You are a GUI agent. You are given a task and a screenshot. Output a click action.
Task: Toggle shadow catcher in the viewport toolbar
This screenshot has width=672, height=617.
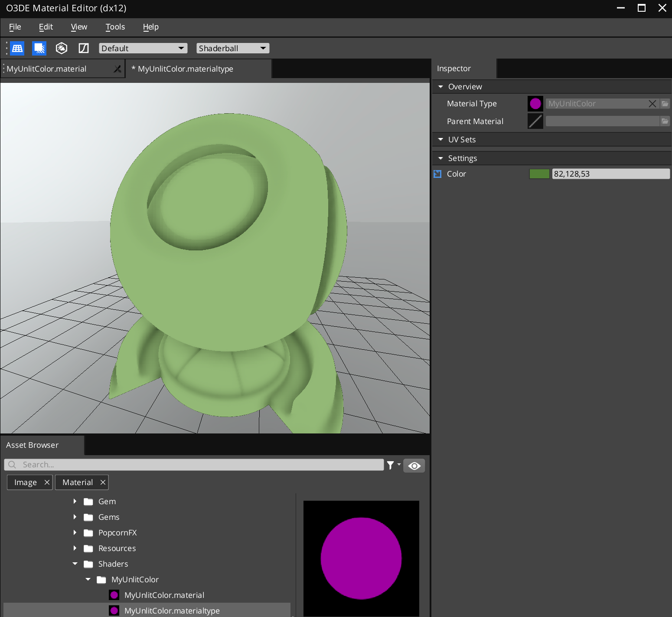[39, 48]
